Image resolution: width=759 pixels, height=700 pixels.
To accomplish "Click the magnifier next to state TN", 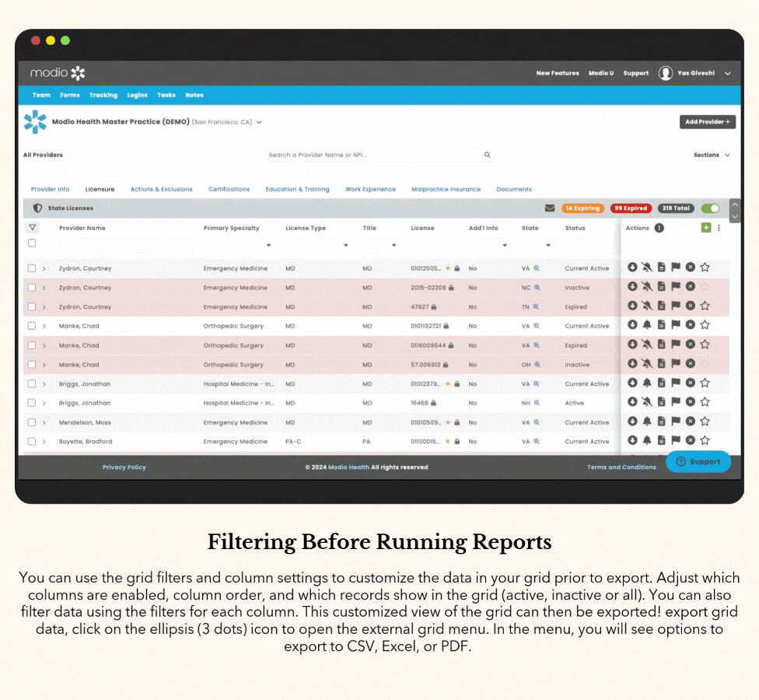I will pyautogui.click(x=536, y=307).
